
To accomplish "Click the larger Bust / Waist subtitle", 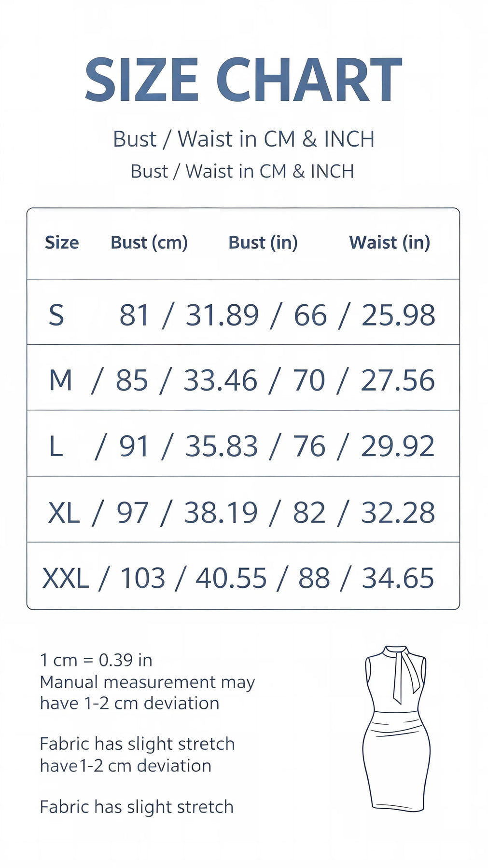I will (244, 139).
